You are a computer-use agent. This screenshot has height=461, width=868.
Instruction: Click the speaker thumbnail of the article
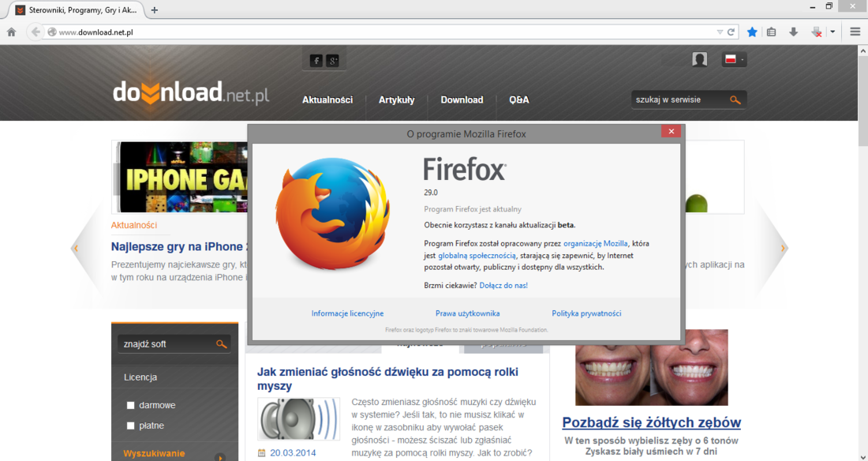(x=298, y=419)
